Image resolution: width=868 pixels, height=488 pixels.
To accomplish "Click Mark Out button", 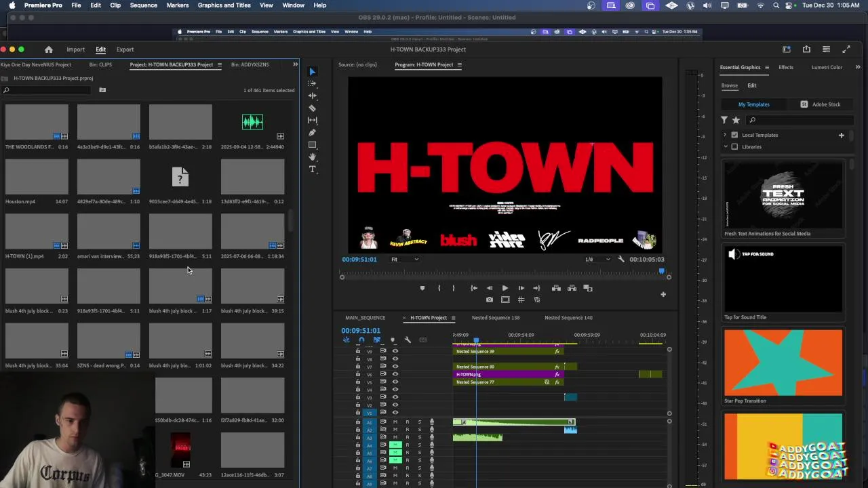I will (453, 288).
